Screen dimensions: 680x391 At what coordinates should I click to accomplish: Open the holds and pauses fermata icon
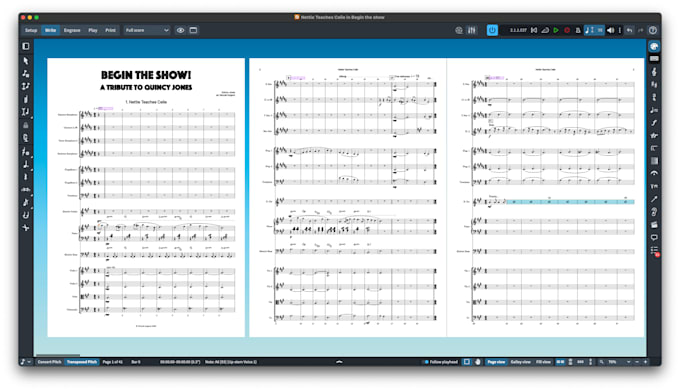(654, 173)
